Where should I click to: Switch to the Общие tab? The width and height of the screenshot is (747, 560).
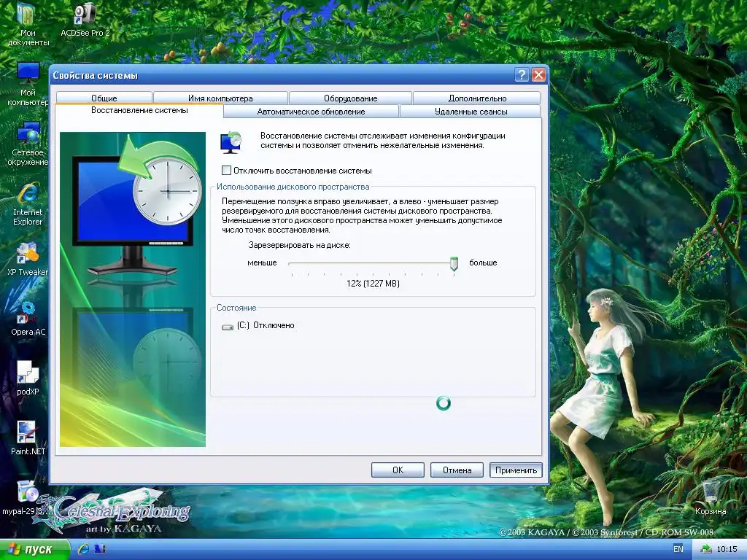pos(104,98)
